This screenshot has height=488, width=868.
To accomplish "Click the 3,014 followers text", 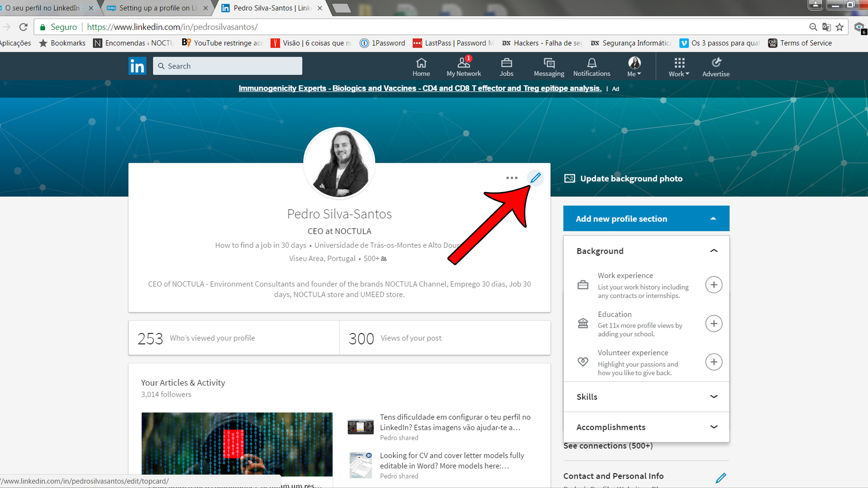I will [x=166, y=394].
